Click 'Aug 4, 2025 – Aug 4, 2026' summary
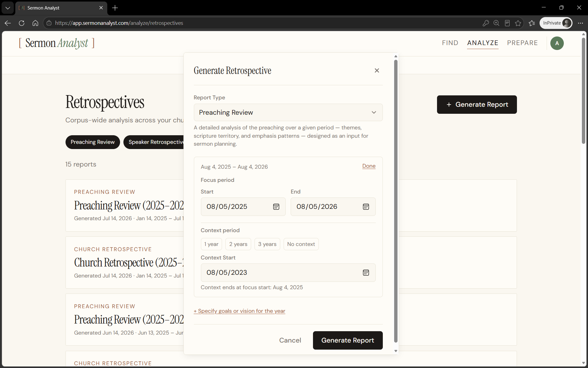This screenshot has width=588, height=368. 234,167
